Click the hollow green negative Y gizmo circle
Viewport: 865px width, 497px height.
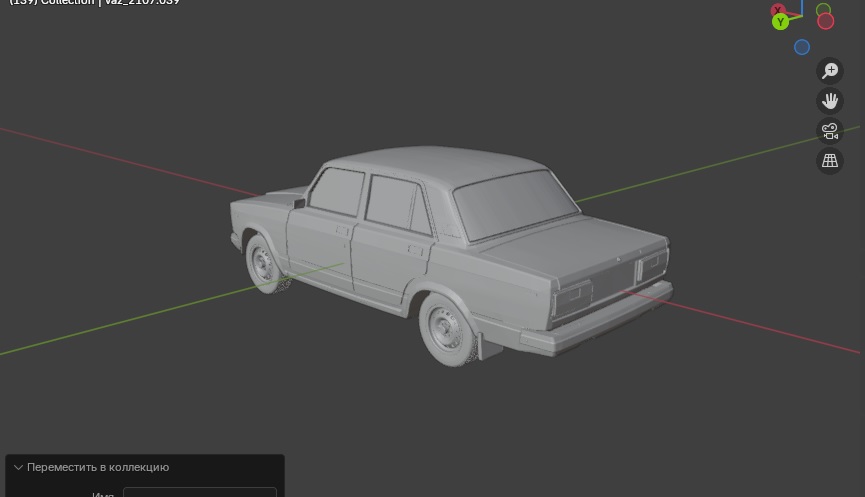pyautogui.click(x=823, y=9)
